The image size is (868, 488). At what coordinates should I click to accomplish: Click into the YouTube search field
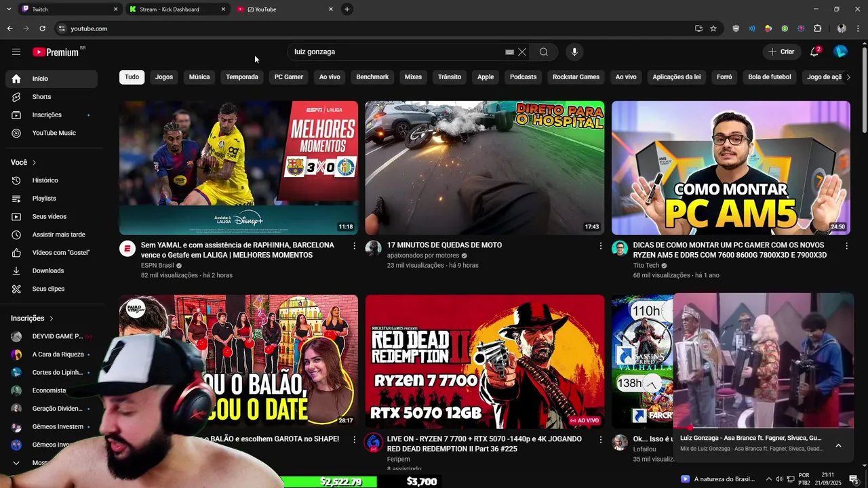[397, 52]
